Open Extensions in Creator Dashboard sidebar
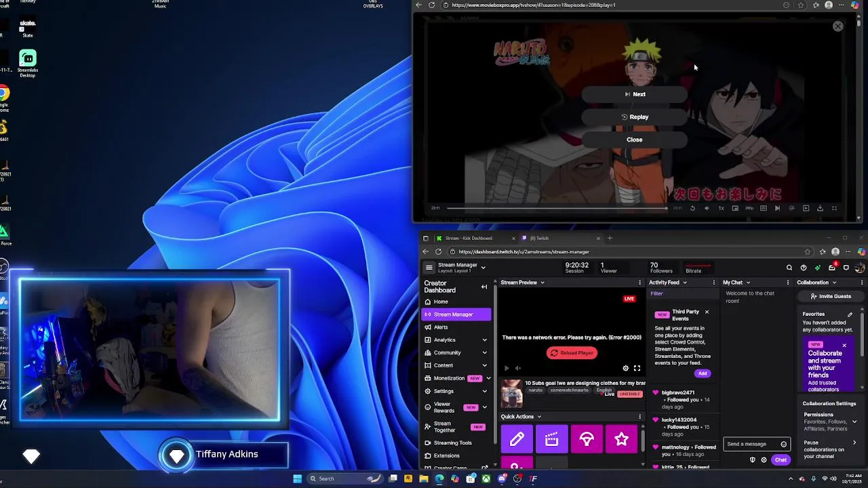 click(x=456, y=455)
